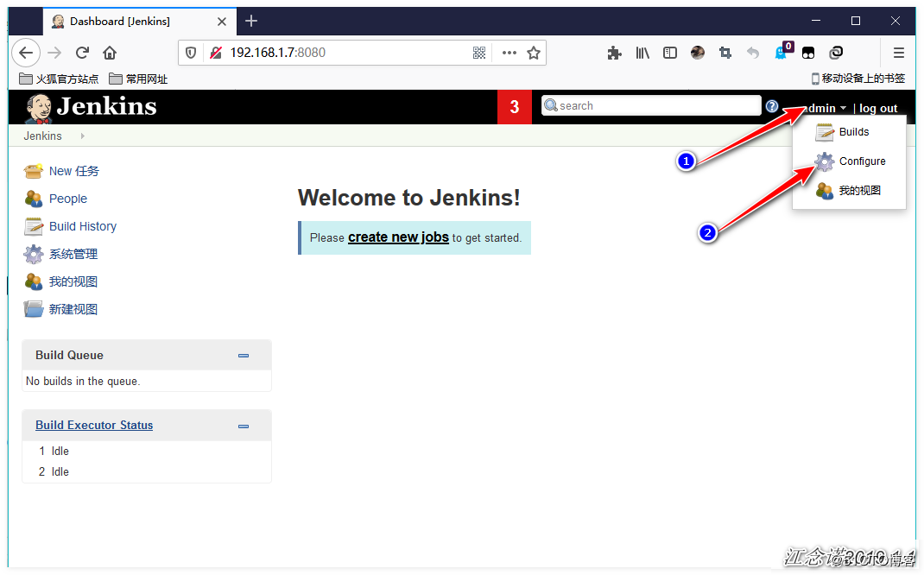Click the ghost extension icon with badge
Viewport: 924px width, 575px height.
(x=782, y=53)
